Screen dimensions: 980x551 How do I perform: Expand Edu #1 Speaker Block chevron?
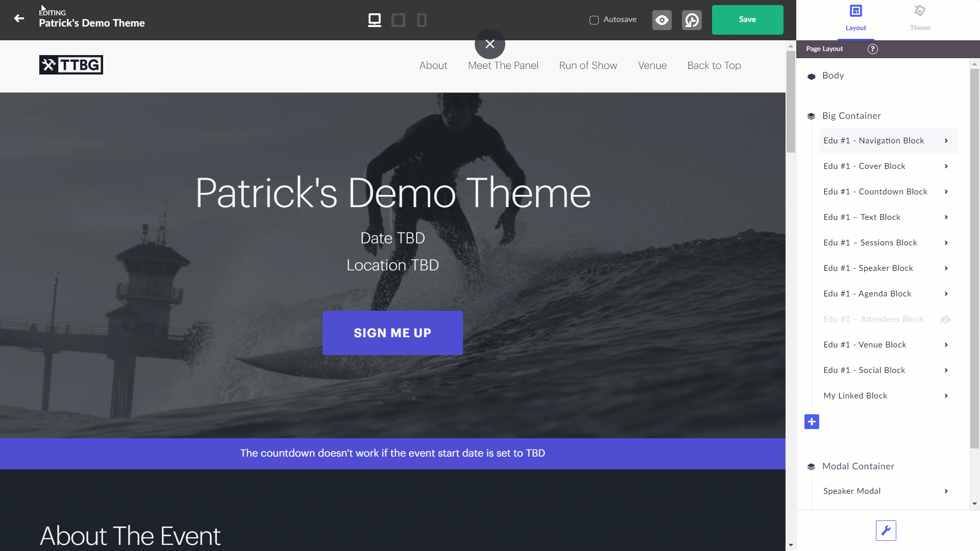[x=946, y=268]
